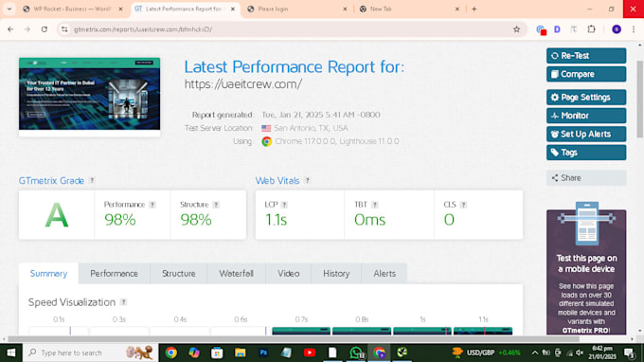Image resolution: width=644 pixels, height=362 pixels.
Task: Reload the page with the refresh icon
Action: tap(44, 29)
